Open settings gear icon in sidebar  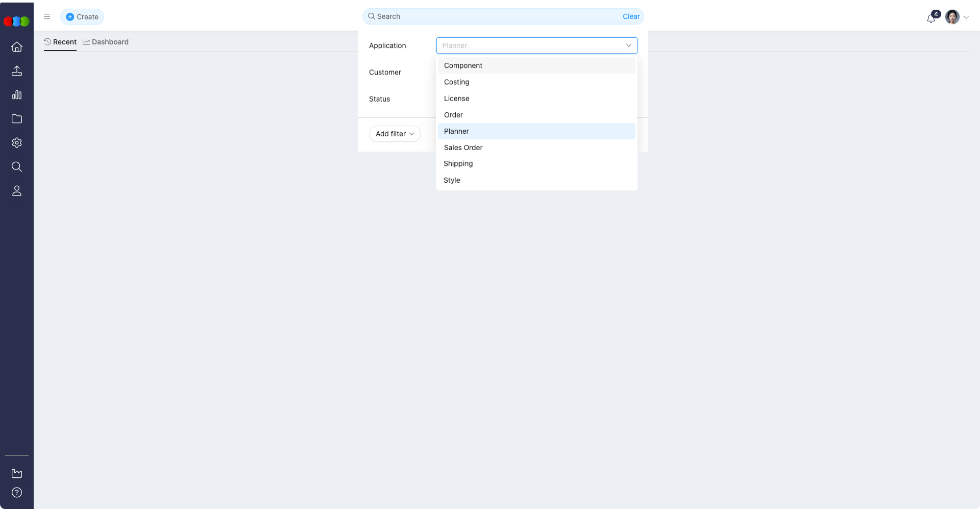click(17, 143)
